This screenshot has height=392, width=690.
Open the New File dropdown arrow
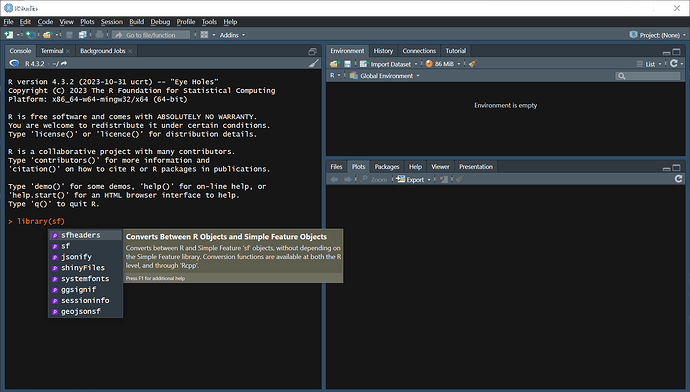coord(18,35)
